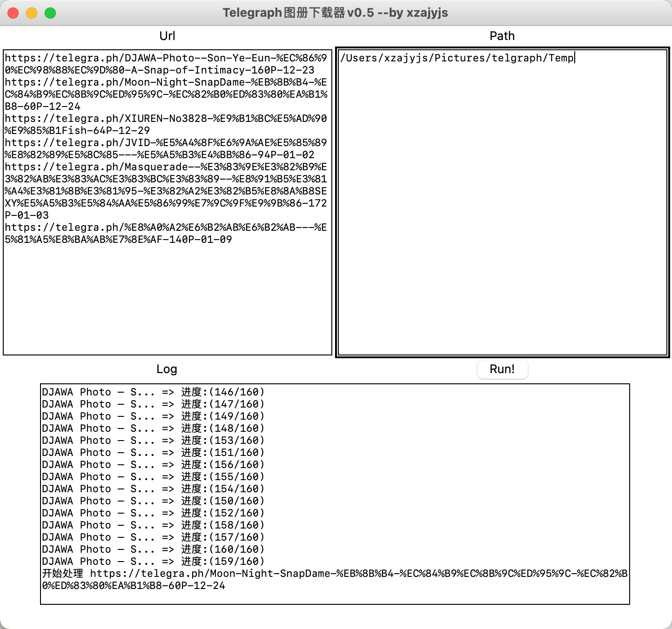The width and height of the screenshot is (672, 629).
Task: Click the 开始处理 Moon-Night-SnapDame log line
Action: tap(335, 580)
